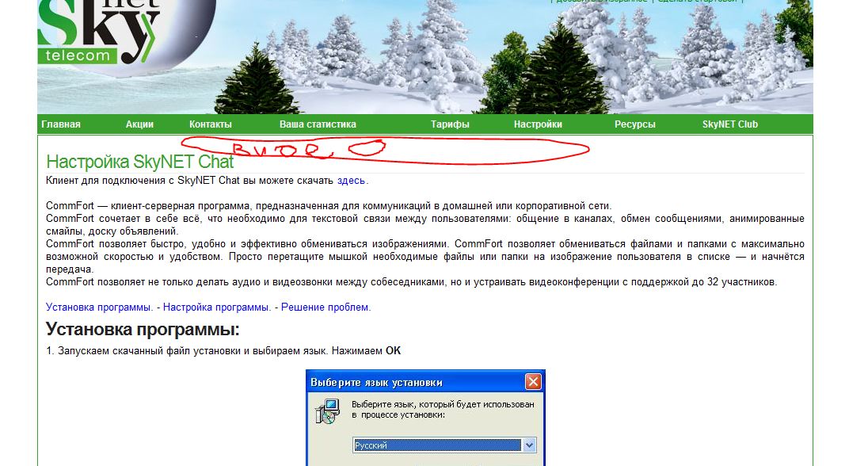This screenshot has width=868, height=466.
Task: Click the Установка программы: heading
Action: pos(143,329)
